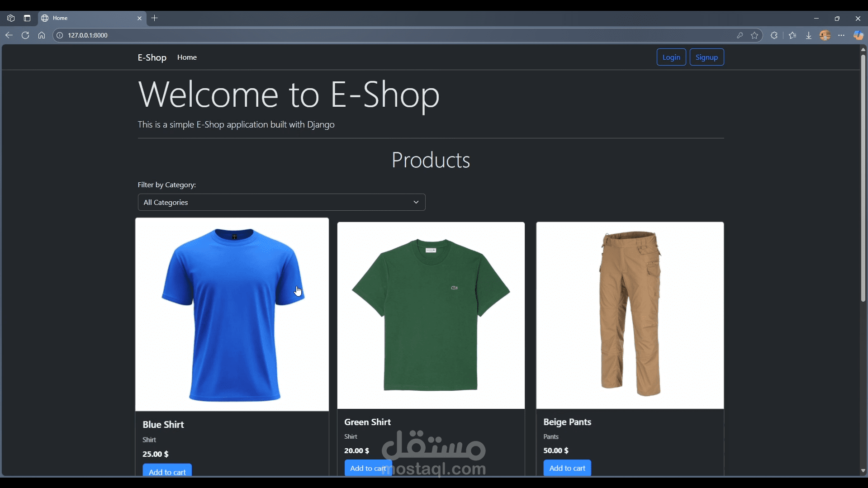Add the Beige Pants to cart
868x488 pixels.
[x=567, y=468]
